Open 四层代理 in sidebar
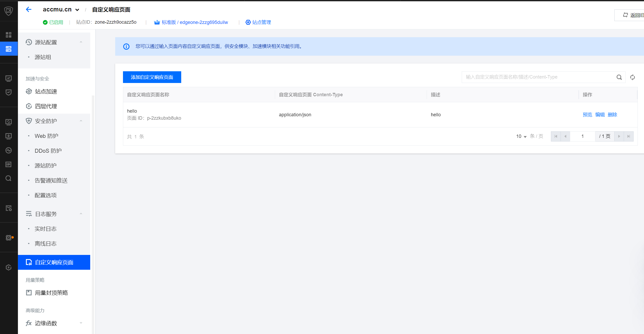Screen dimensions: 644x334 [46, 106]
